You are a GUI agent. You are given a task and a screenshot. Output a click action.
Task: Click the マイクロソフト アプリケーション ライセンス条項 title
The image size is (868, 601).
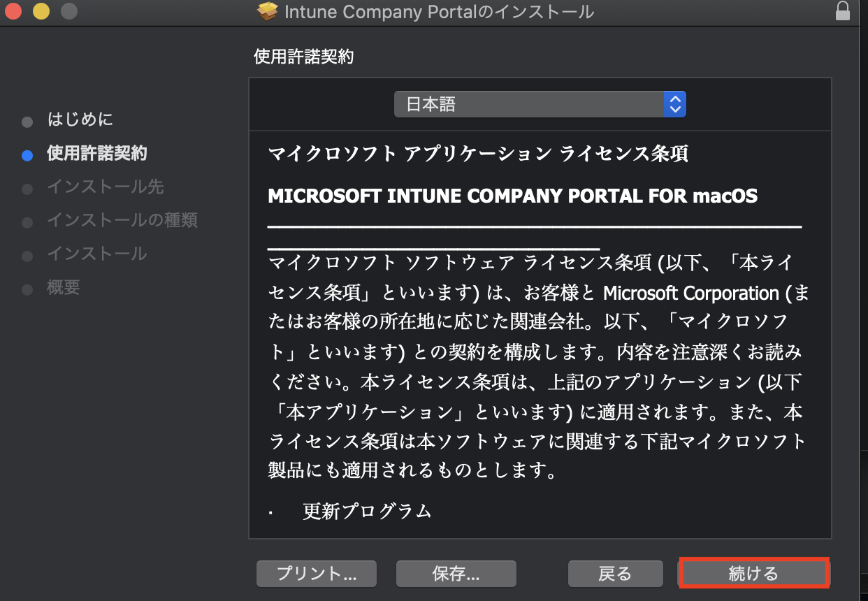coord(478,154)
